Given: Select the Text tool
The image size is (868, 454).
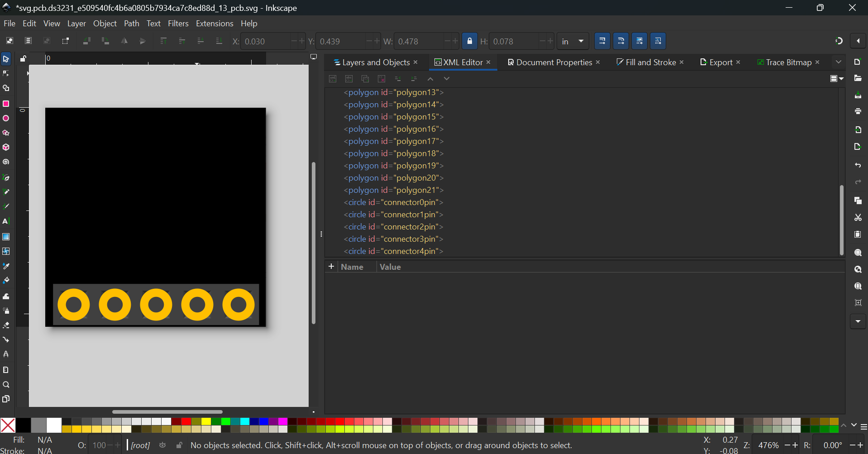Looking at the screenshot, I should [6, 221].
